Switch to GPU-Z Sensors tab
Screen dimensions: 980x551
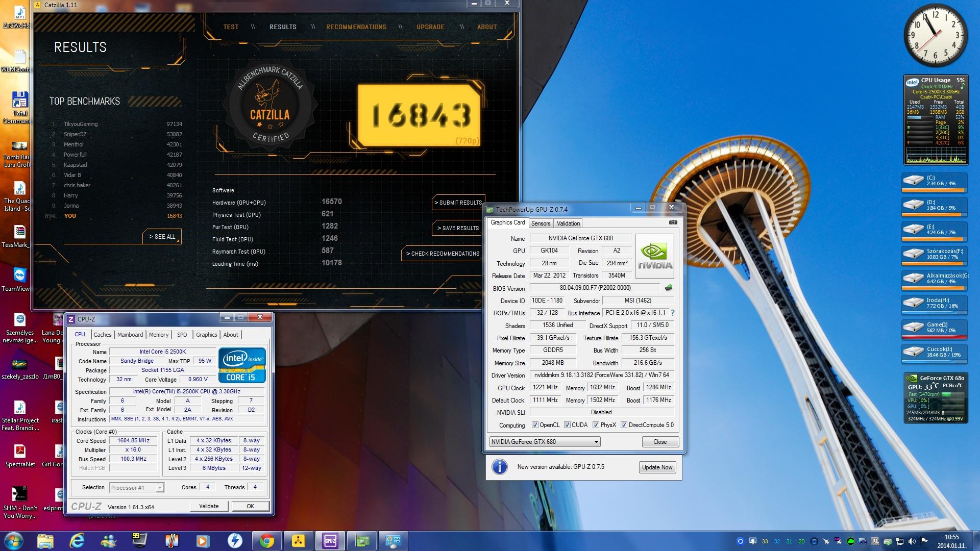pyautogui.click(x=541, y=223)
